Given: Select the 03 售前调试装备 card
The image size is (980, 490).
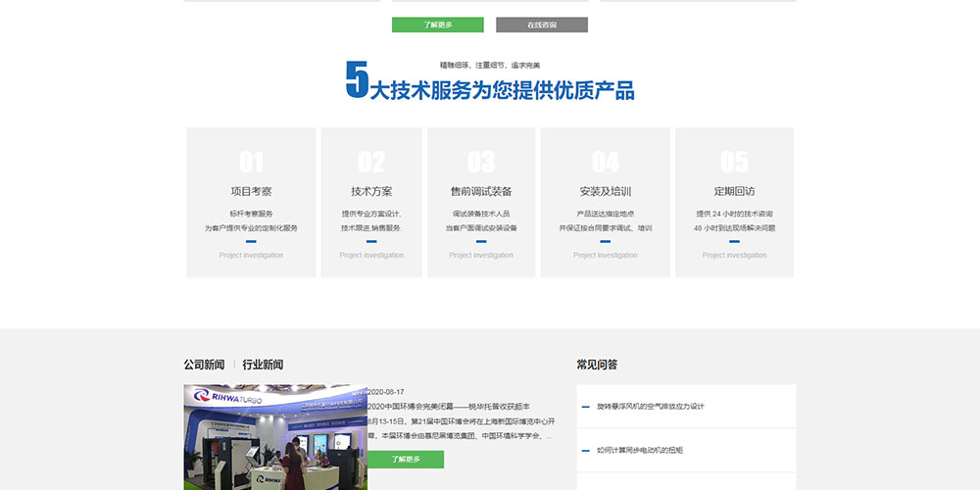Looking at the screenshot, I should pos(481,202).
